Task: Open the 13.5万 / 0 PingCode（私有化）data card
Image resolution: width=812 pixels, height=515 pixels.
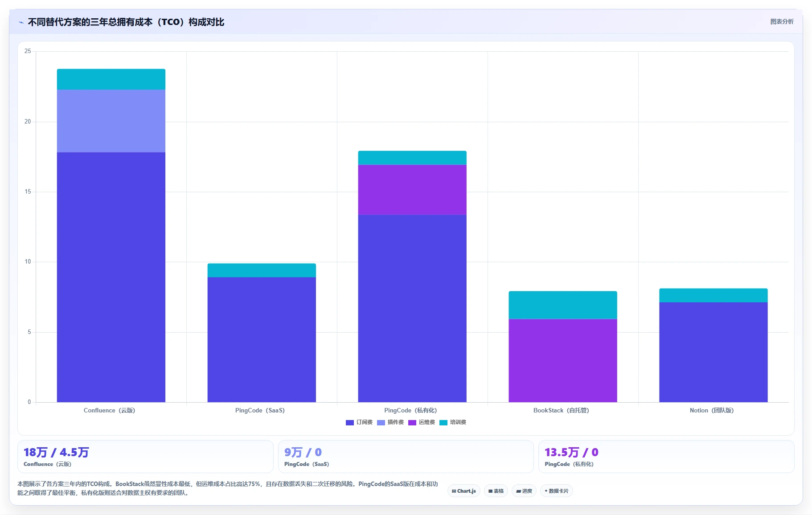Action: tap(666, 457)
